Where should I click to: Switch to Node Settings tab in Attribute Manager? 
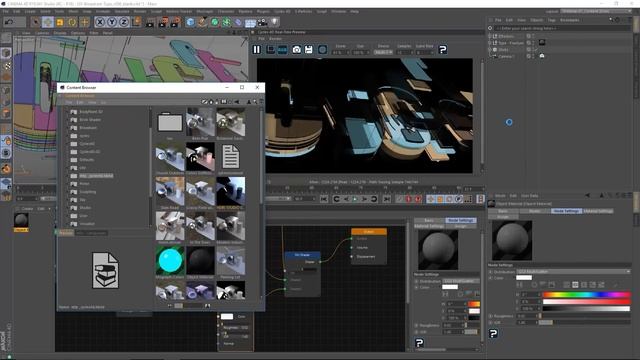[x=566, y=211]
